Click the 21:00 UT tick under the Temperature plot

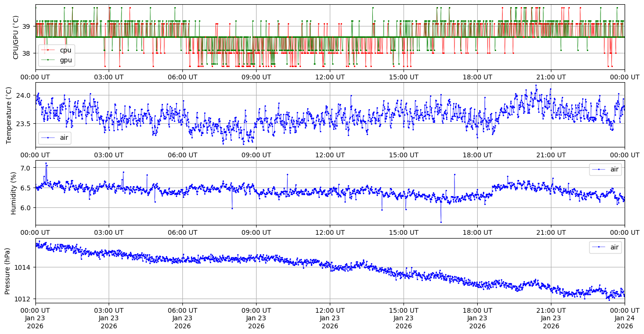coord(551,154)
